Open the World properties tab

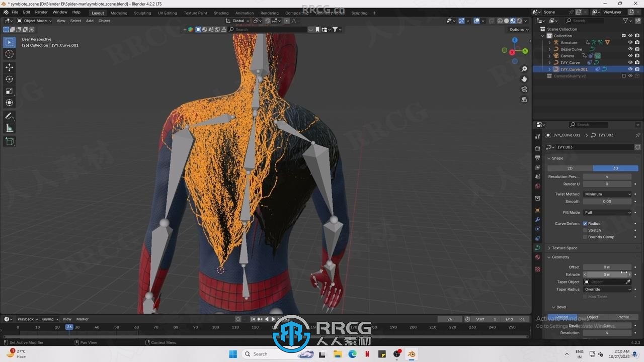538,186
